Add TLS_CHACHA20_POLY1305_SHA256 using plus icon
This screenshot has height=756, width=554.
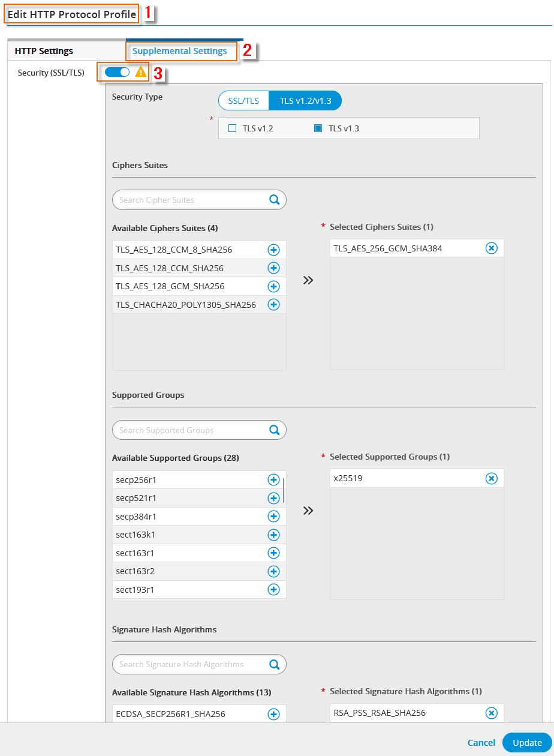(273, 305)
